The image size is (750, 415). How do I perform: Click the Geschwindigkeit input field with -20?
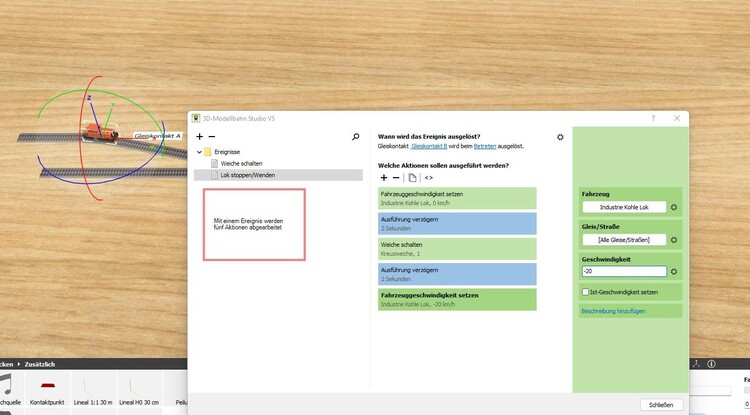[624, 271]
